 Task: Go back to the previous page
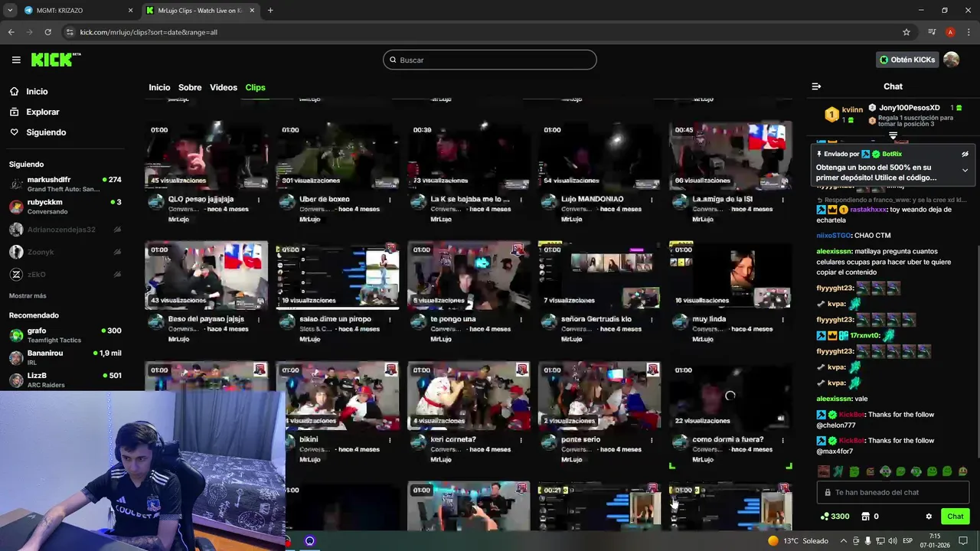[11, 32]
